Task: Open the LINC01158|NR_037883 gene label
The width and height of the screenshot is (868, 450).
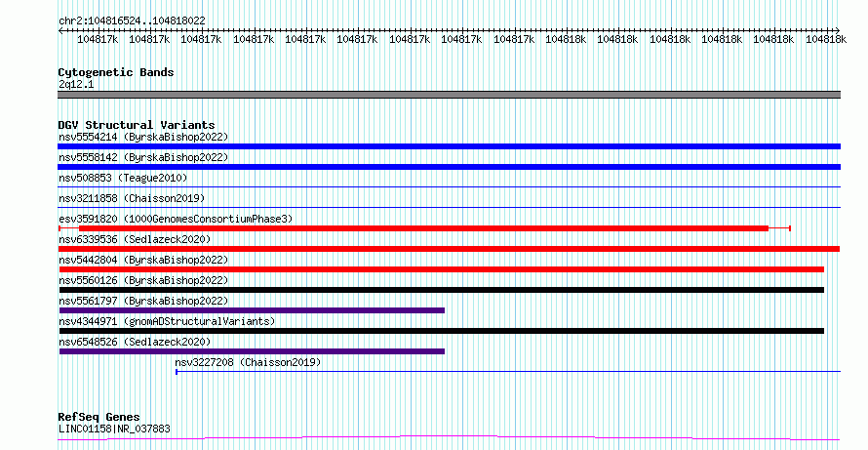Action: point(114,429)
